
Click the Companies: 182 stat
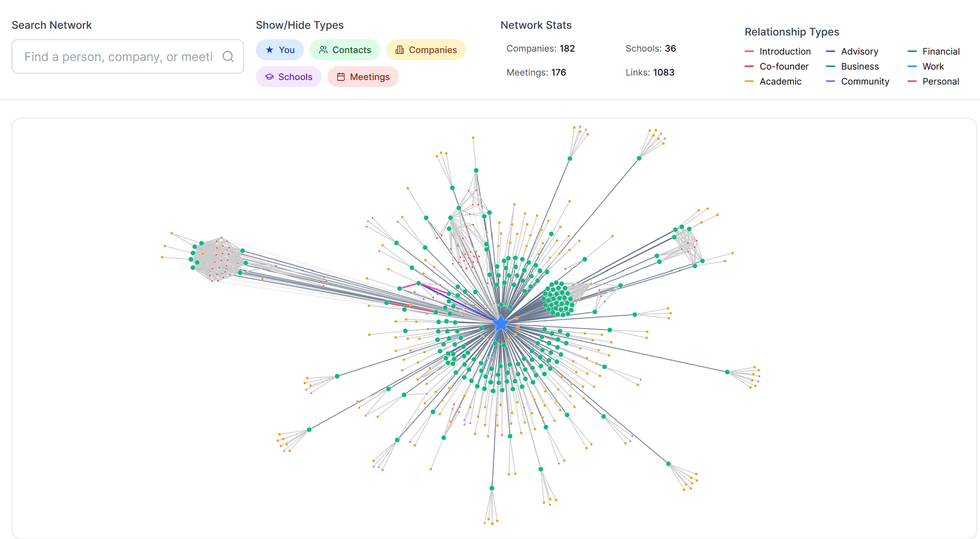541,48
